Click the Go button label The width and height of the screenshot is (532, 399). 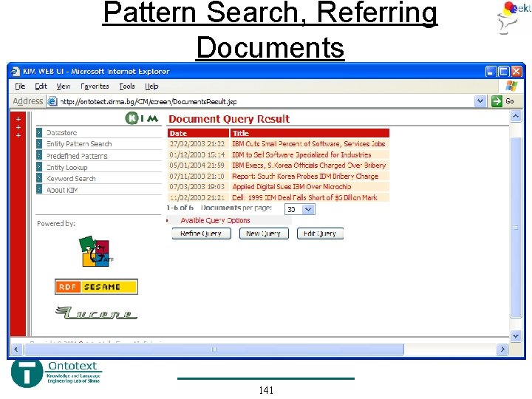point(510,101)
